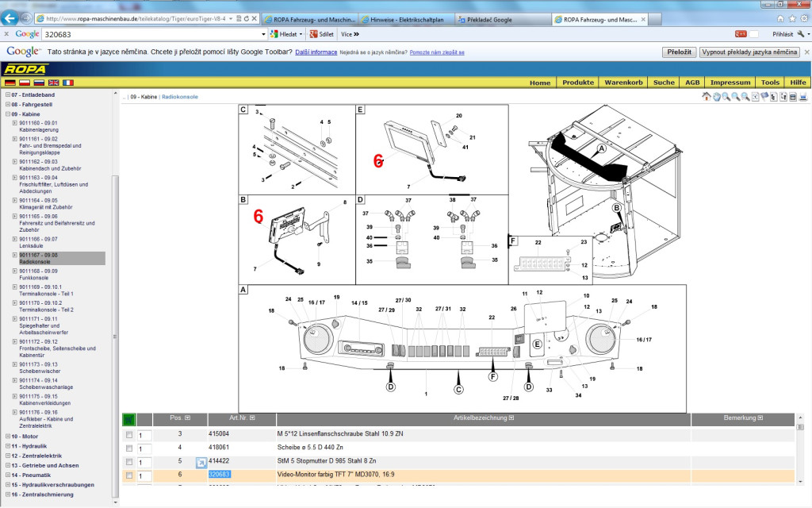Open the Artikelbezeichnung column dropdown
The image size is (812, 508).
point(511,418)
